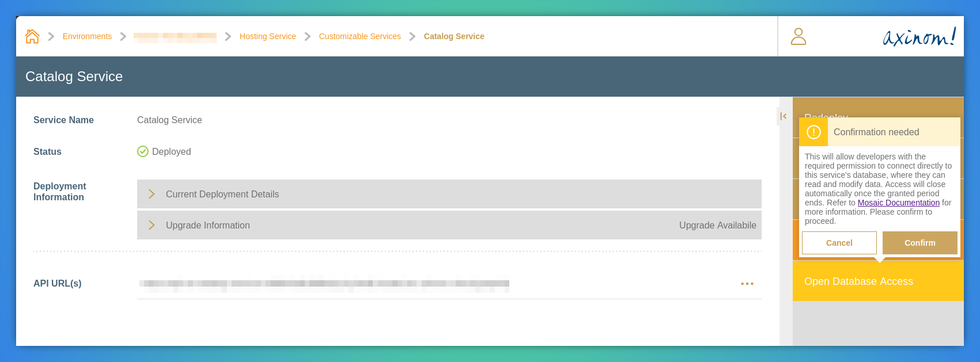Navigate to Environments breadcrumb
Viewport: 980px width, 362px height.
point(87,36)
